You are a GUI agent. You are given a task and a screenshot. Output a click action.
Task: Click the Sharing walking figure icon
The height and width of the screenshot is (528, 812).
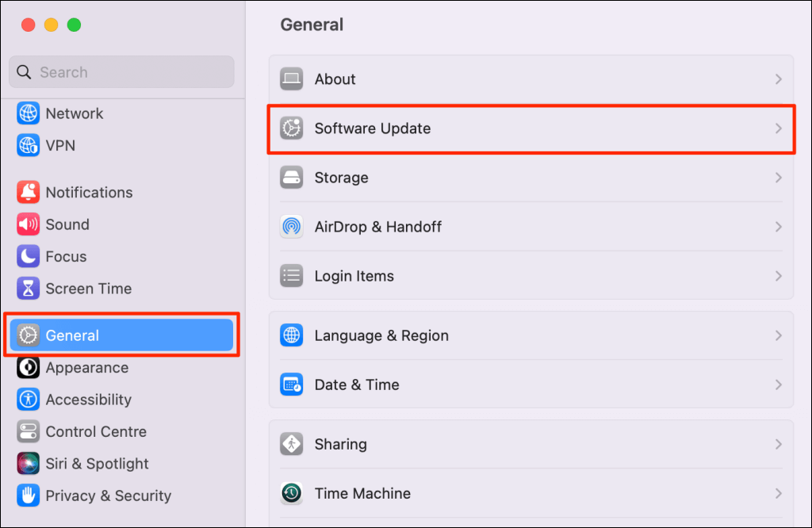pyautogui.click(x=292, y=444)
